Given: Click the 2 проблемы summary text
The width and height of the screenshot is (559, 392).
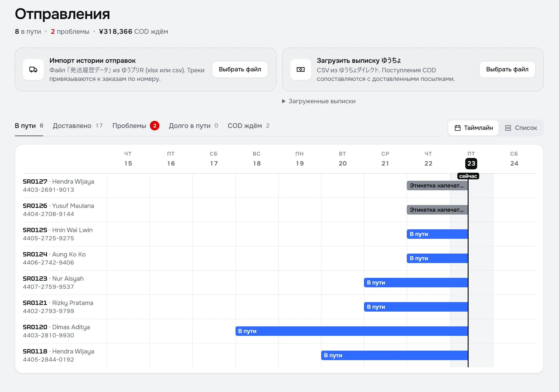Looking at the screenshot, I should (x=70, y=32).
